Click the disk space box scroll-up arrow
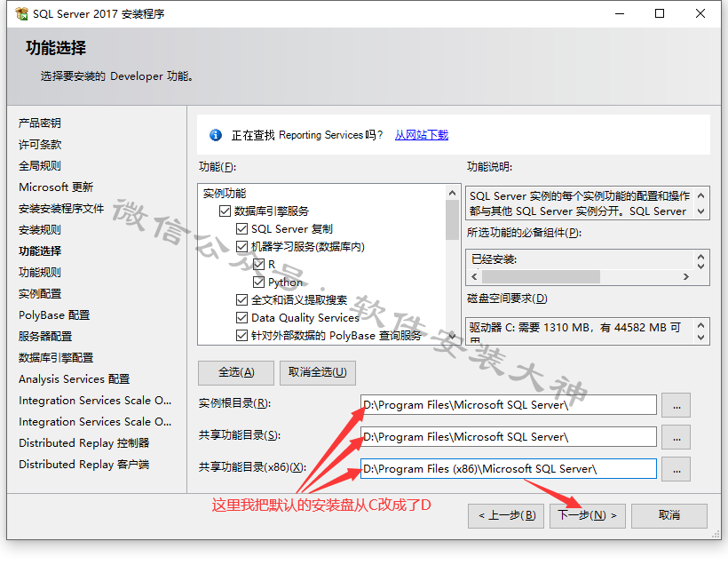 (x=701, y=325)
